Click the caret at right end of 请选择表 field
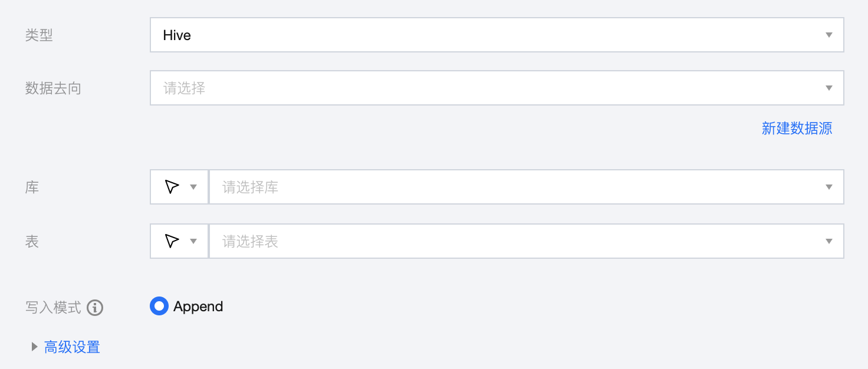The height and width of the screenshot is (369, 868). [x=828, y=241]
